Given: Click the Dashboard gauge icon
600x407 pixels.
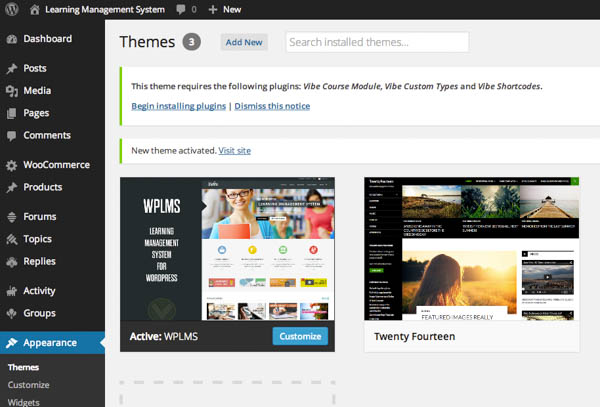Looking at the screenshot, I should pyautogui.click(x=11, y=39).
